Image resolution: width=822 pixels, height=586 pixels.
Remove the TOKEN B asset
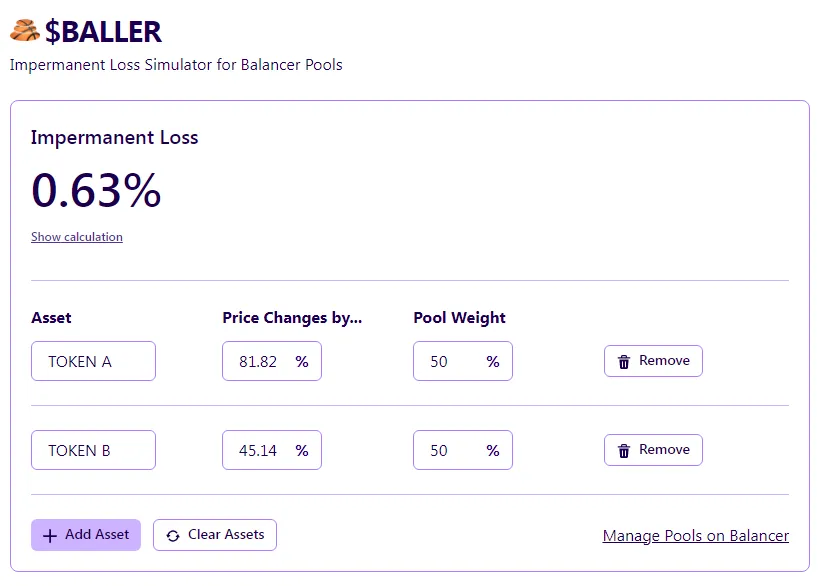pos(653,450)
